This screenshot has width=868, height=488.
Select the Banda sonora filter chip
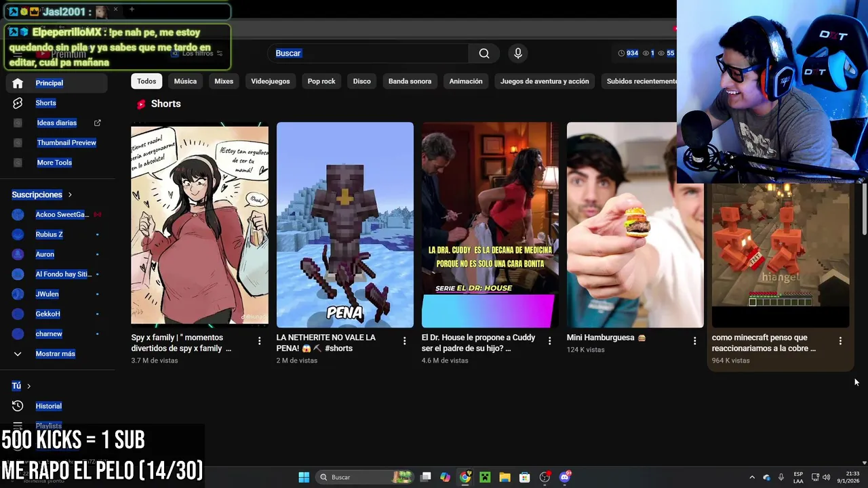pyautogui.click(x=410, y=81)
